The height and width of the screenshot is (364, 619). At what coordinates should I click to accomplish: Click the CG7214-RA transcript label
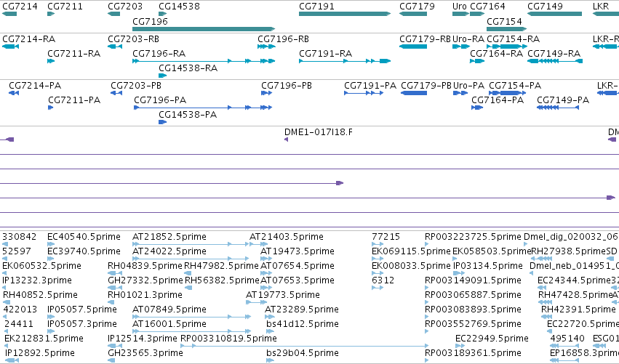pyautogui.click(x=29, y=39)
